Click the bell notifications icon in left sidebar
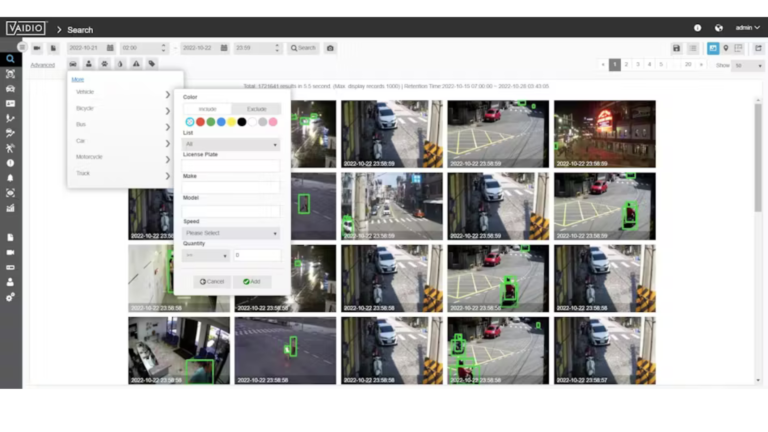 (x=10, y=177)
